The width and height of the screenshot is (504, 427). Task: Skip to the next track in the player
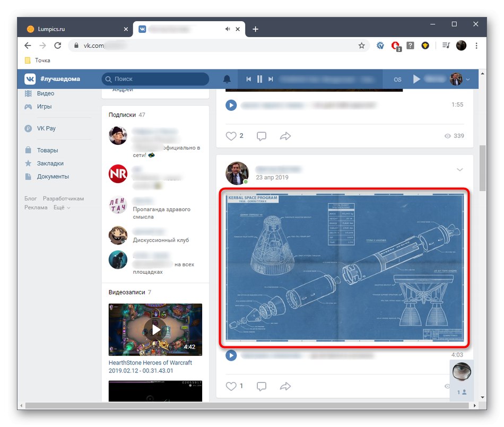point(271,79)
